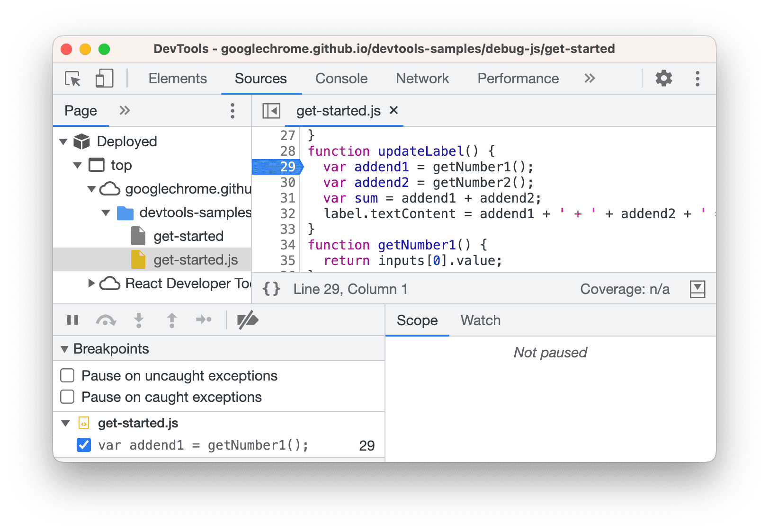The image size is (769, 532).
Task: Step into the next function call
Action: click(x=138, y=320)
